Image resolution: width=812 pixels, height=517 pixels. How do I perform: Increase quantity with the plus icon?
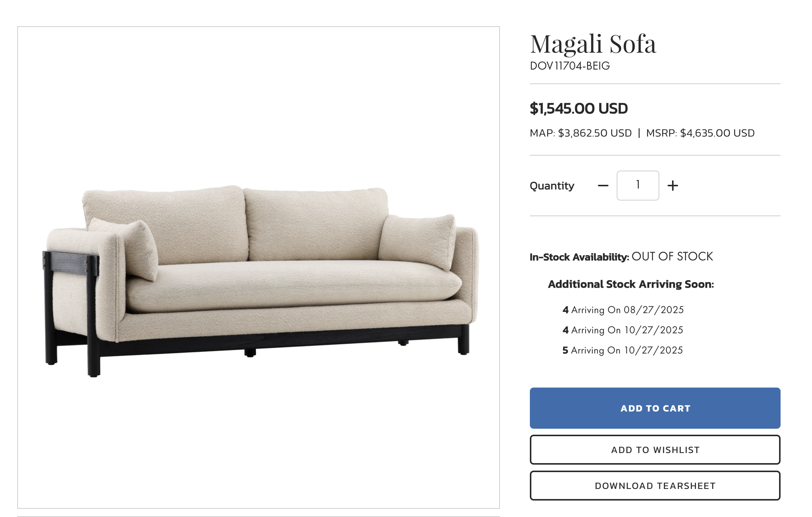coord(672,186)
